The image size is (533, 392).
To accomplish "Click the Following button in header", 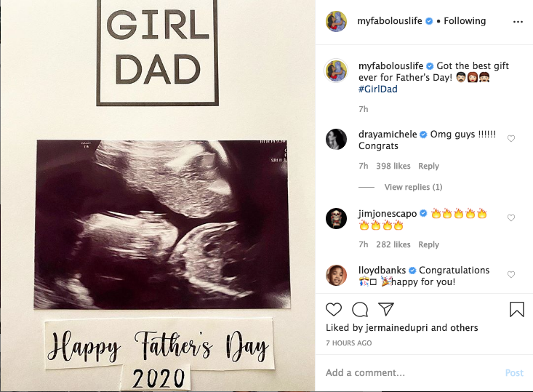I will pos(465,21).
